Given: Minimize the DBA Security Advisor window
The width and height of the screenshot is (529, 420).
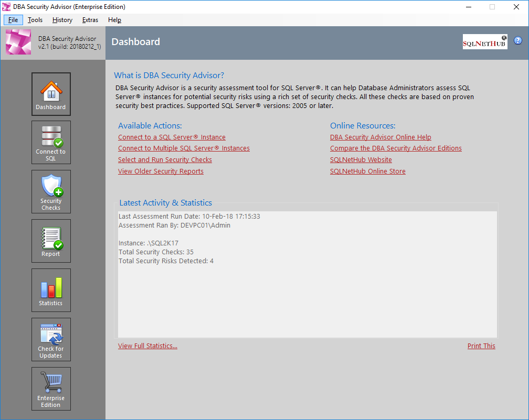Looking at the screenshot, I should pyautogui.click(x=469, y=7).
